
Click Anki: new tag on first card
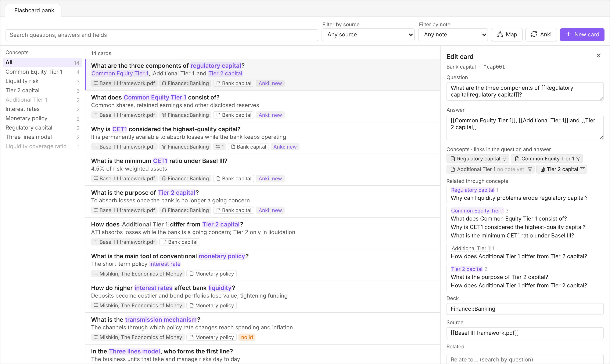click(x=270, y=83)
